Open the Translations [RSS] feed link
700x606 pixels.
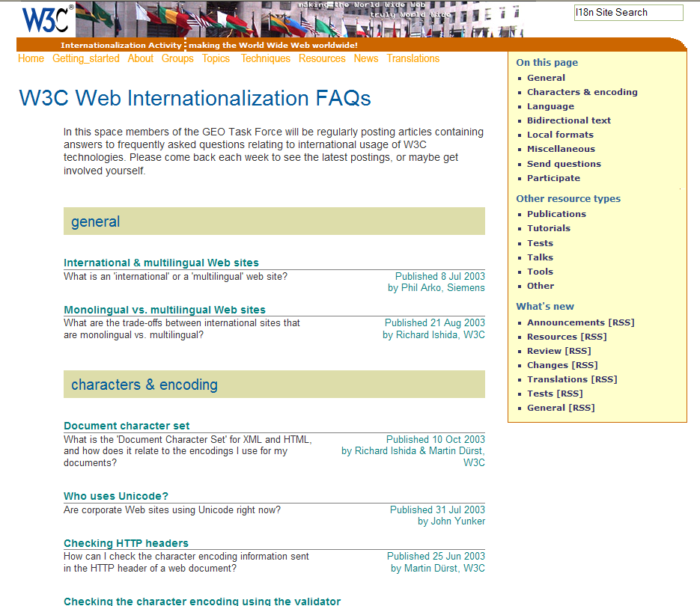[x=572, y=379]
